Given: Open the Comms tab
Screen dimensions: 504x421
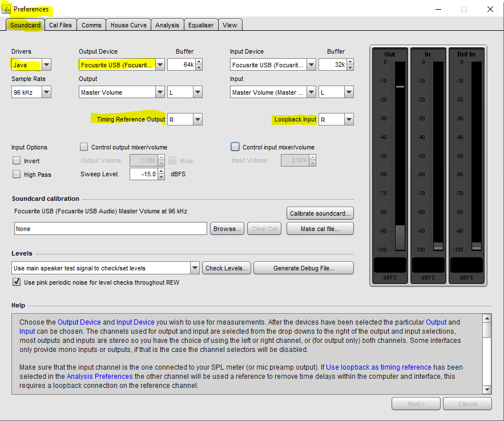Looking at the screenshot, I should click(91, 25).
